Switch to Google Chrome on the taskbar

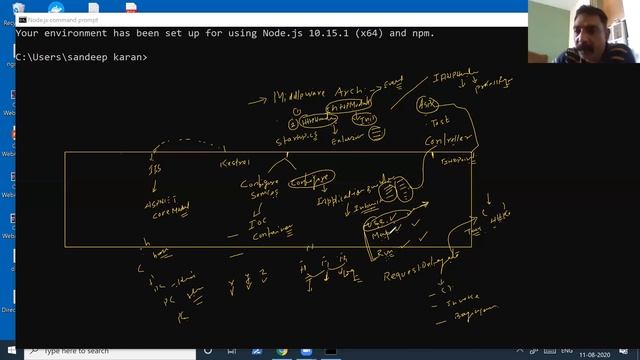pyautogui.click(x=282, y=351)
